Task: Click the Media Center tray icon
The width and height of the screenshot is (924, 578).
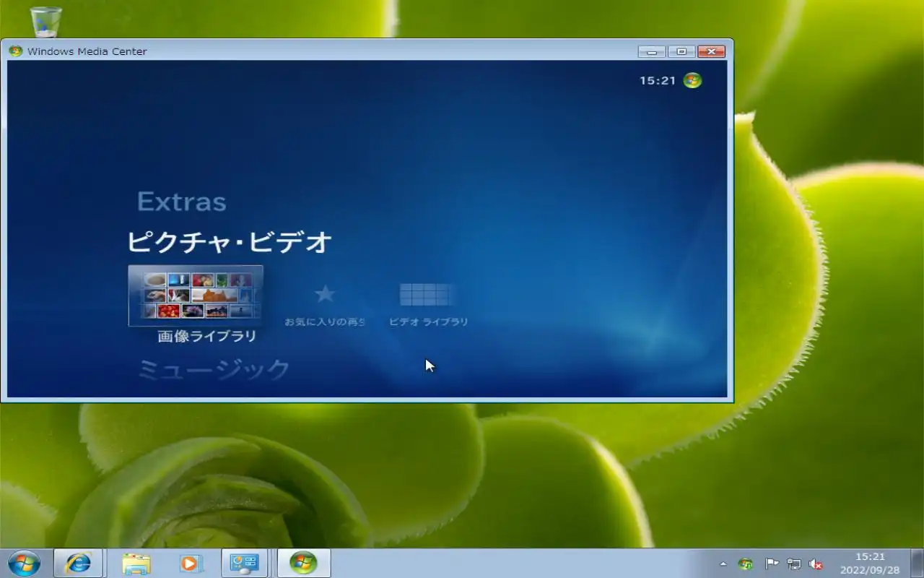Action: (746, 564)
